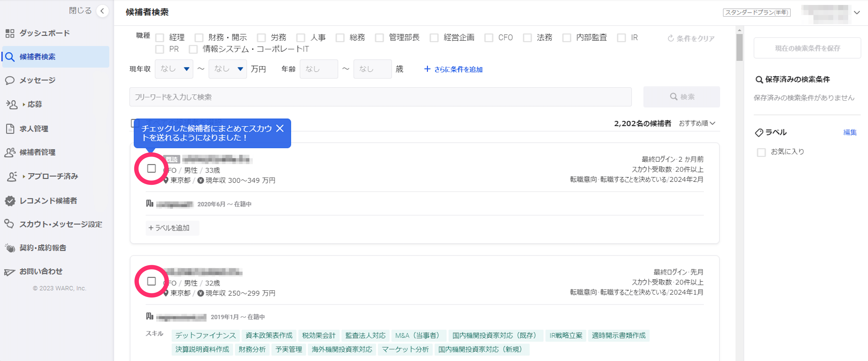This screenshot has height=361, width=868.
Task: Click the maximum 年齢 input field
Action: pyautogui.click(x=372, y=69)
